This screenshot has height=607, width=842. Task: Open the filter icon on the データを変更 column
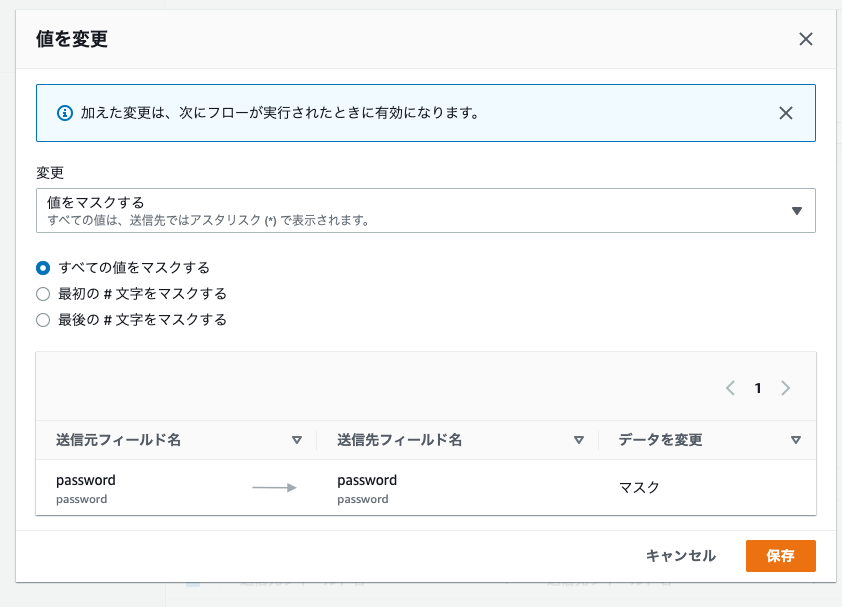pos(796,439)
